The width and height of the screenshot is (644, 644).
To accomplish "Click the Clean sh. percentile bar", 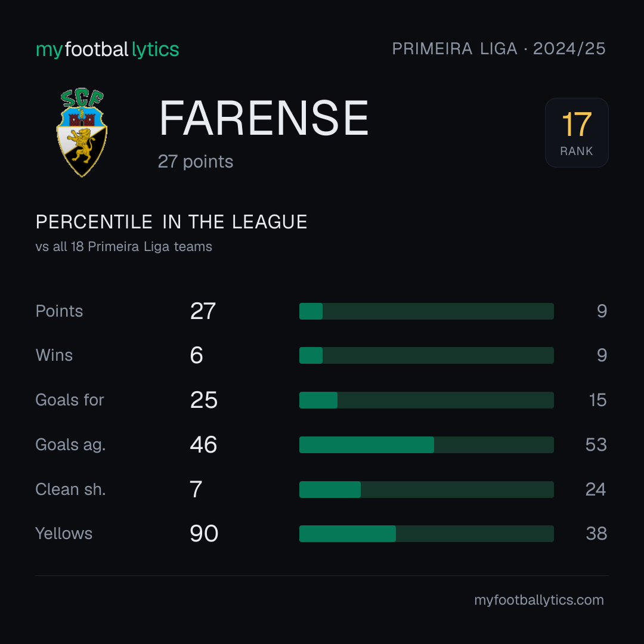I will click(x=426, y=490).
